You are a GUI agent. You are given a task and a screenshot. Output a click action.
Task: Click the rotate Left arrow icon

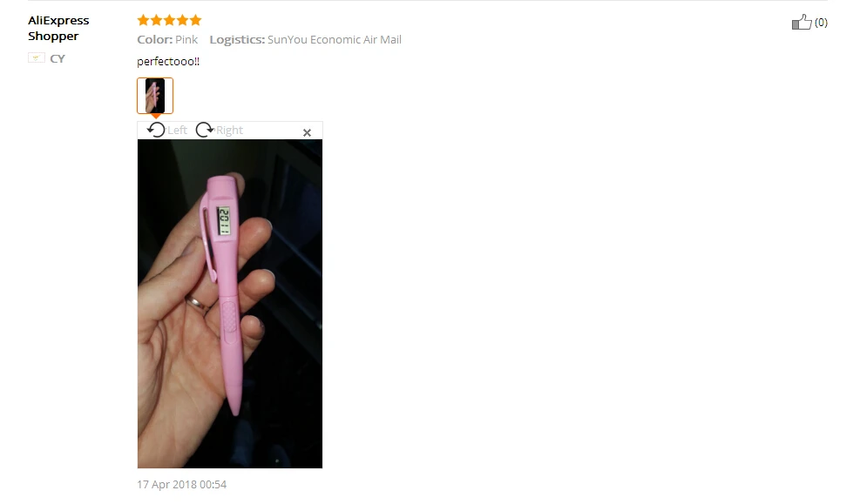(x=156, y=130)
